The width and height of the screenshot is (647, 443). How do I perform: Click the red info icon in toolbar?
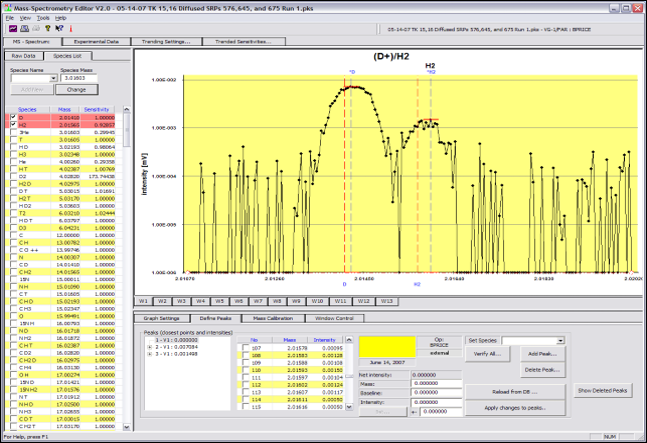click(x=70, y=29)
